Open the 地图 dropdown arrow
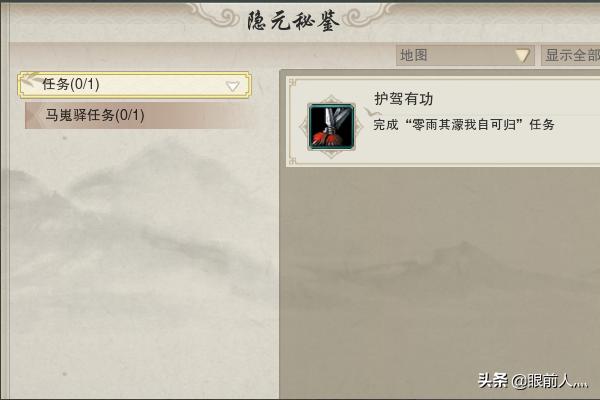Image resolution: width=600 pixels, height=400 pixels. 522,56
